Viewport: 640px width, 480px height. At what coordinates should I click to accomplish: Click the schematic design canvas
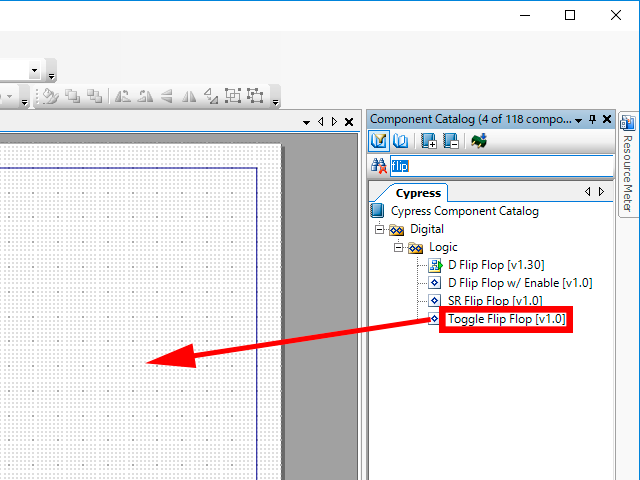(x=140, y=311)
